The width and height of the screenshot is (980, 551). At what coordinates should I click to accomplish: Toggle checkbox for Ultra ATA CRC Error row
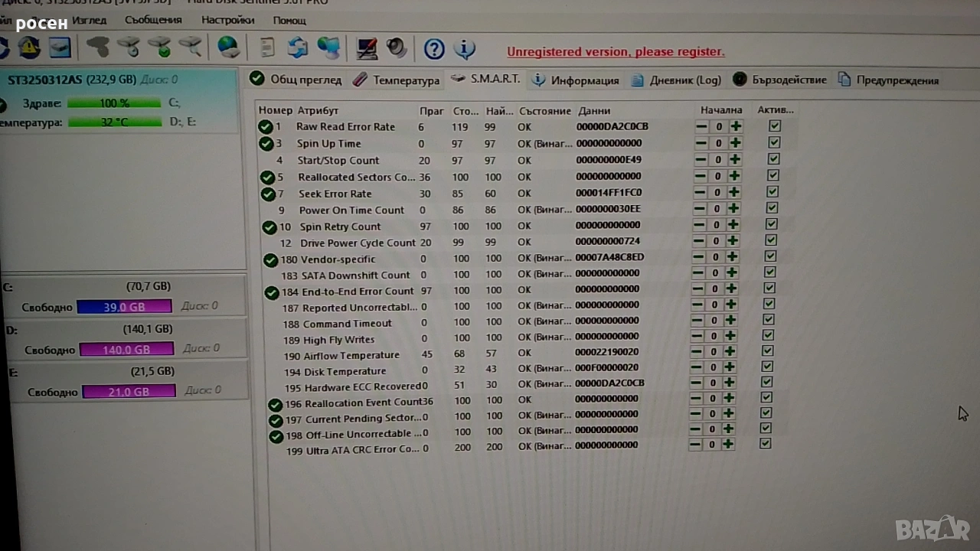(x=765, y=443)
